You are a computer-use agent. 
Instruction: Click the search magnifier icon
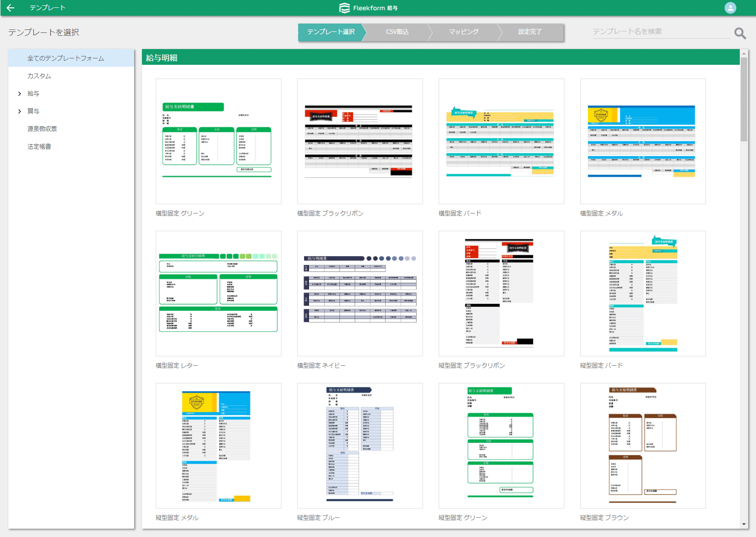coord(740,33)
